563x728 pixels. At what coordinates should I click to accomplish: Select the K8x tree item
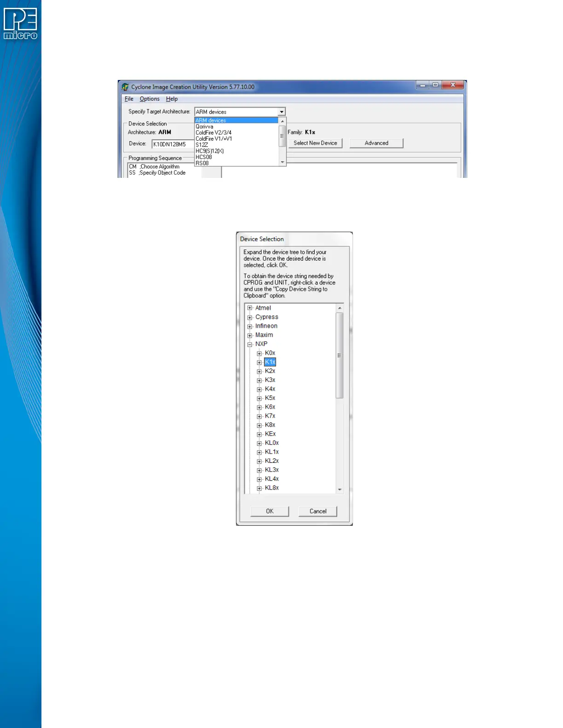pyautogui.click(x=270, y=425)
